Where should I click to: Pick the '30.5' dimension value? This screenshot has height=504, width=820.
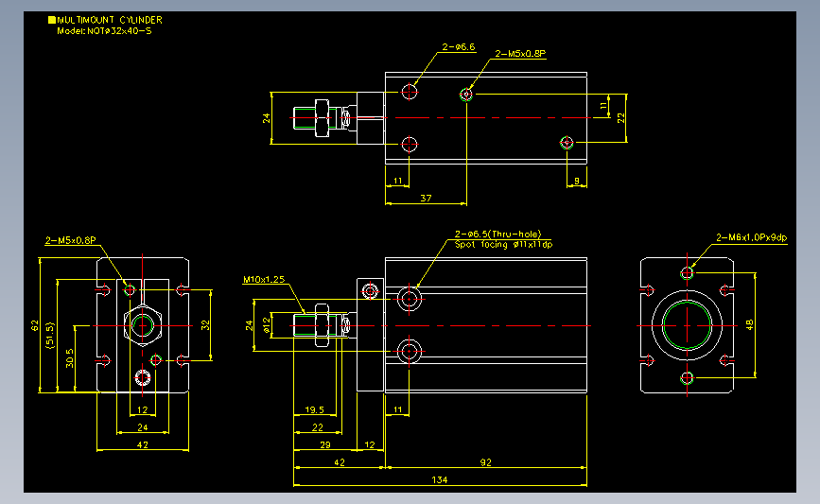pos(70,358)
